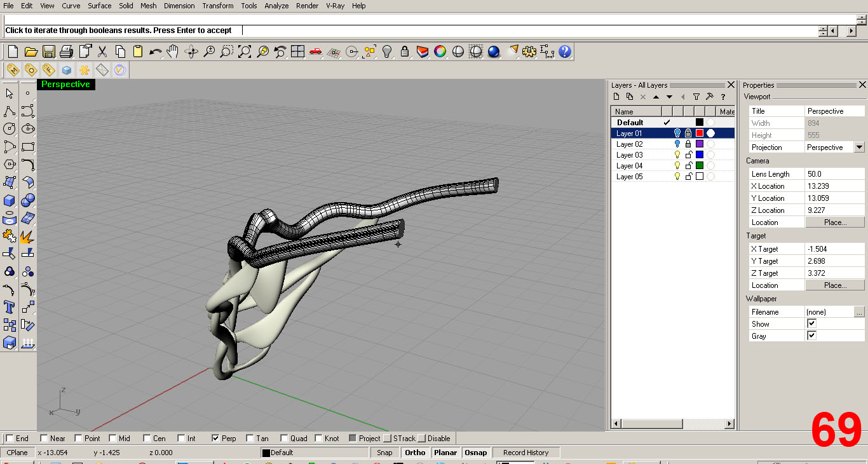Uncheck the wallpaper Show checkbox
Viewport: 868px width, 464px height.
811,324
